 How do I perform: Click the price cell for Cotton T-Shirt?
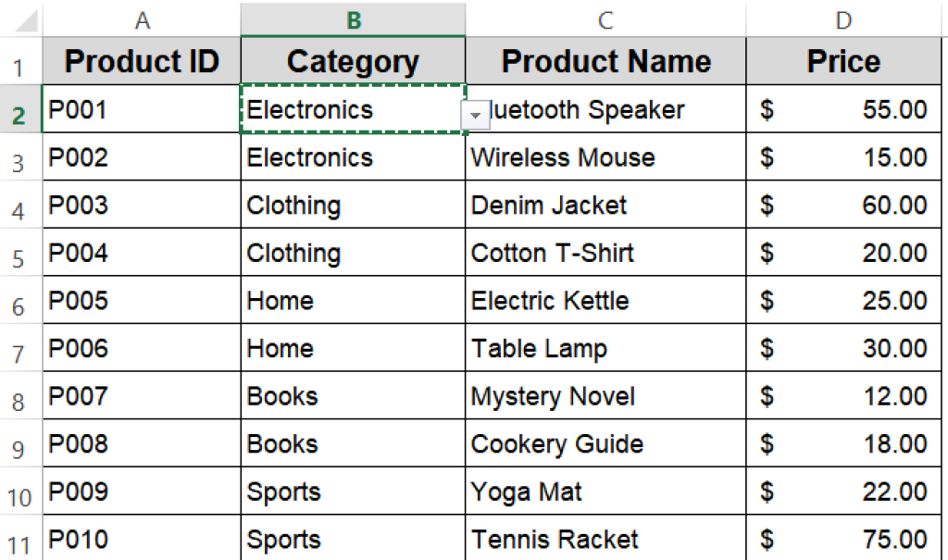(x=843, y=253)
